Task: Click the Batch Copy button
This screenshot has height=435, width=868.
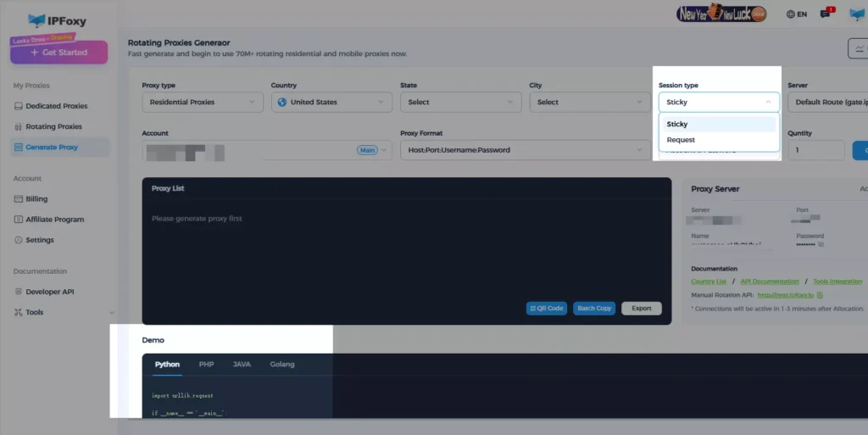Action: point(594,309)
